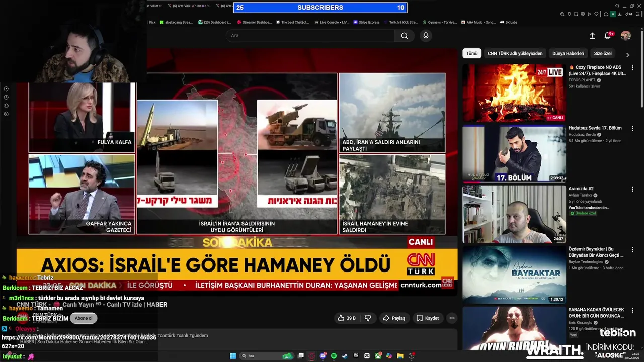Open Özdemir Bayraktar documentary thumbnail
The width and height of the screenshot is (644, 362).
pyautogui.click(x=514, y=275)
